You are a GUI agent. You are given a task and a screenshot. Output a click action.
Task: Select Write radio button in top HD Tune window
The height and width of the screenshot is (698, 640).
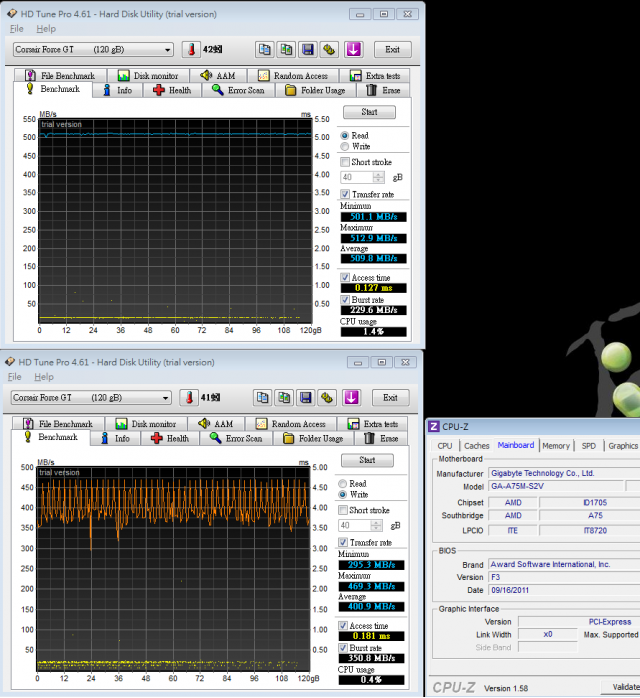point(344,146)
